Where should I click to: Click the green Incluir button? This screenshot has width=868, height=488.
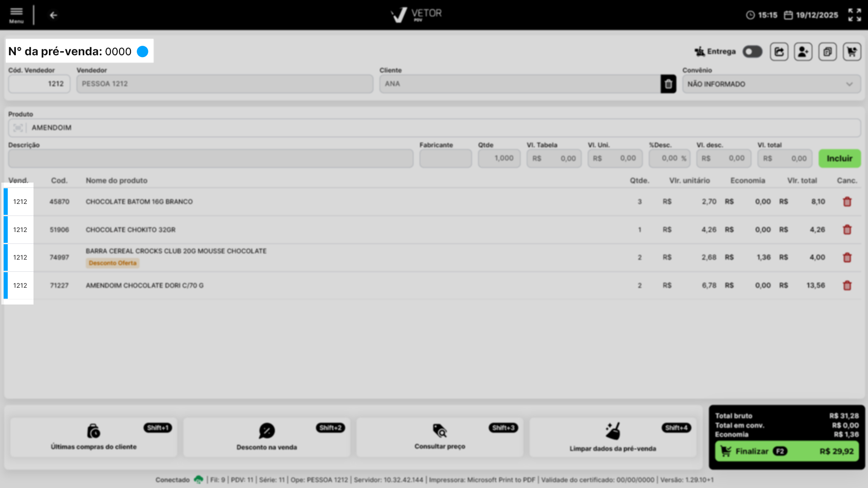click(839, 159)
